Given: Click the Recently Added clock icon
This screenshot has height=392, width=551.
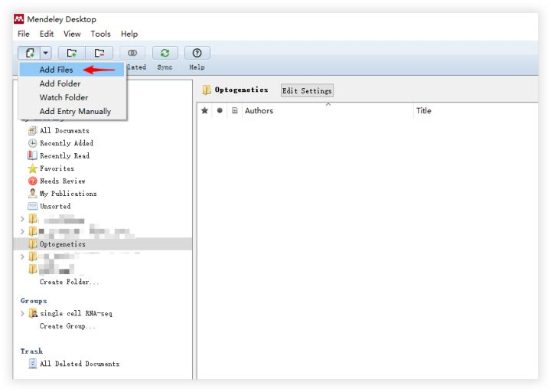Looking at the screenshot, I should (x=32, y=143).
